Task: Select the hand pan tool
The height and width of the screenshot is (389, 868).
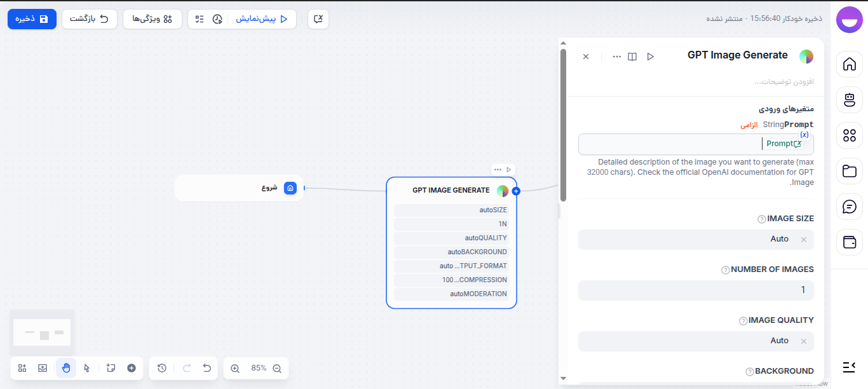Action: (65, 368)
